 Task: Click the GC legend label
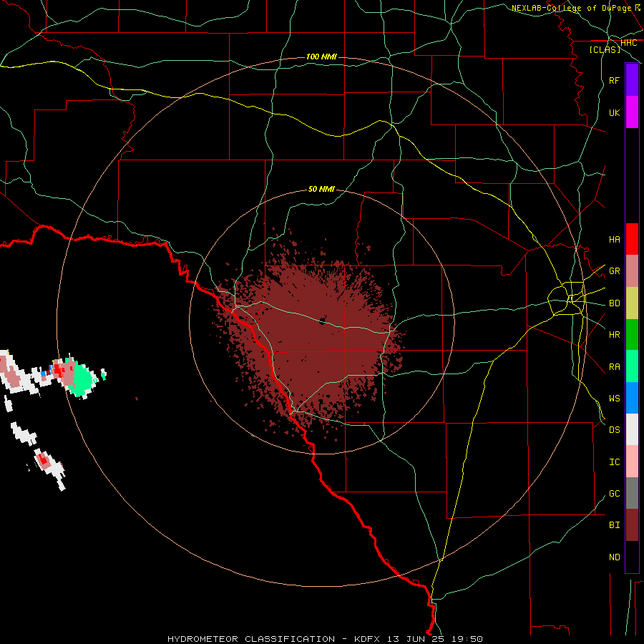615,494
